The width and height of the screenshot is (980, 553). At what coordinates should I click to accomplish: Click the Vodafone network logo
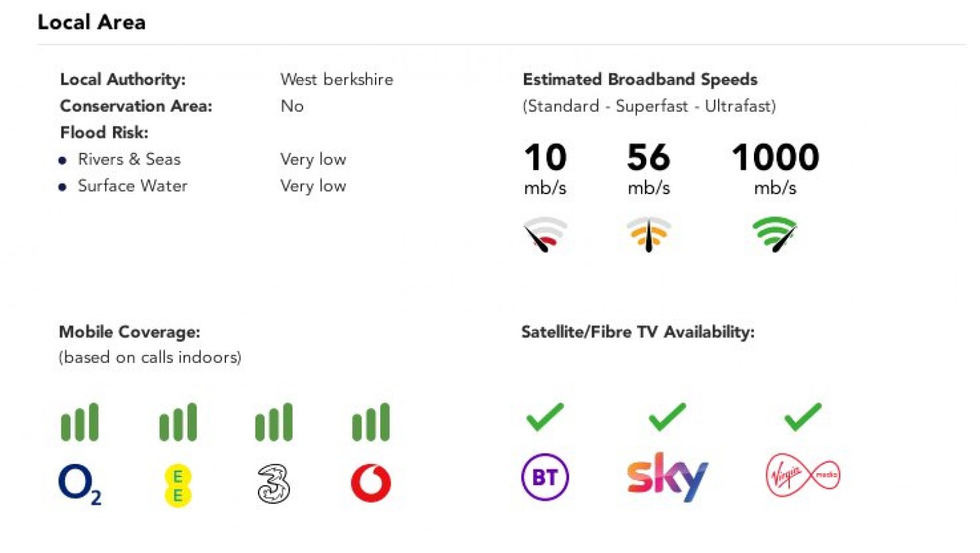point(371,483)
